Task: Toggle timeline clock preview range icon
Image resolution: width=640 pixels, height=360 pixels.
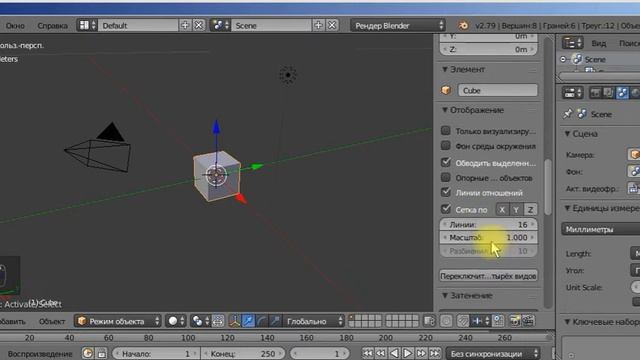Action: (87, 353)
